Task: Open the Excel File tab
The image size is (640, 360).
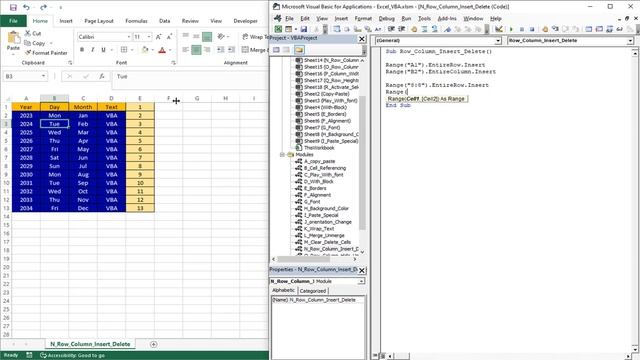Action: tap(13, 21)
